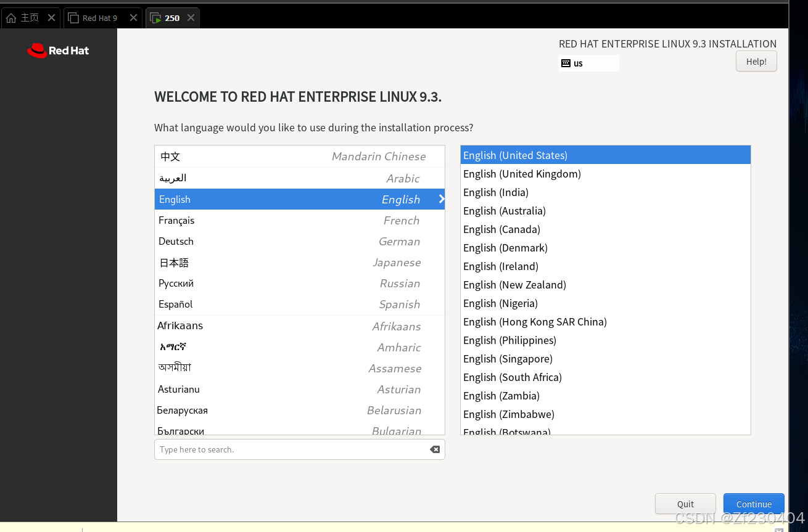Viewport: 808px width, 532px height.
Task: Select Japanese language row
Action: [299, 262]
